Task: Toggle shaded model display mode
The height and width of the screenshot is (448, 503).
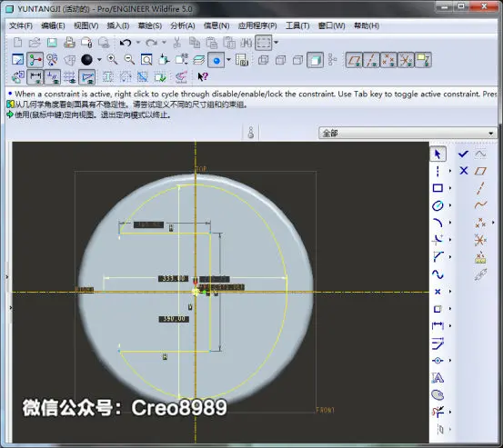Action: coord(316,60)
